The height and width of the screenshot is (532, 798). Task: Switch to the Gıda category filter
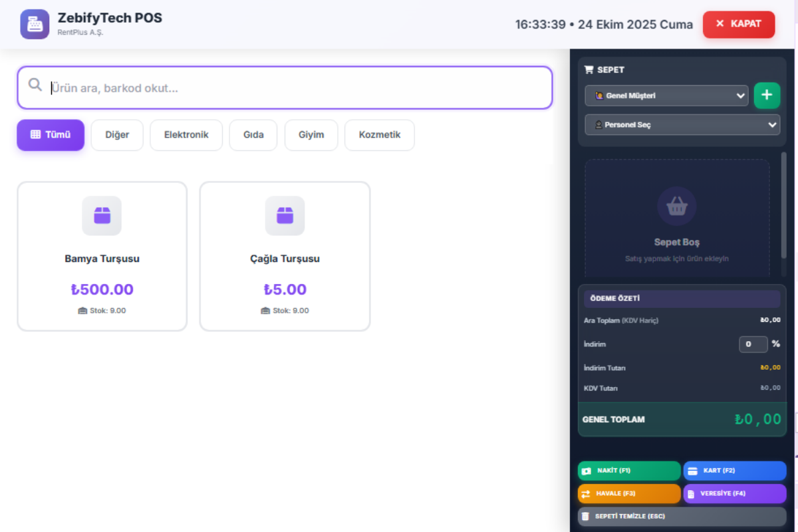253,135
